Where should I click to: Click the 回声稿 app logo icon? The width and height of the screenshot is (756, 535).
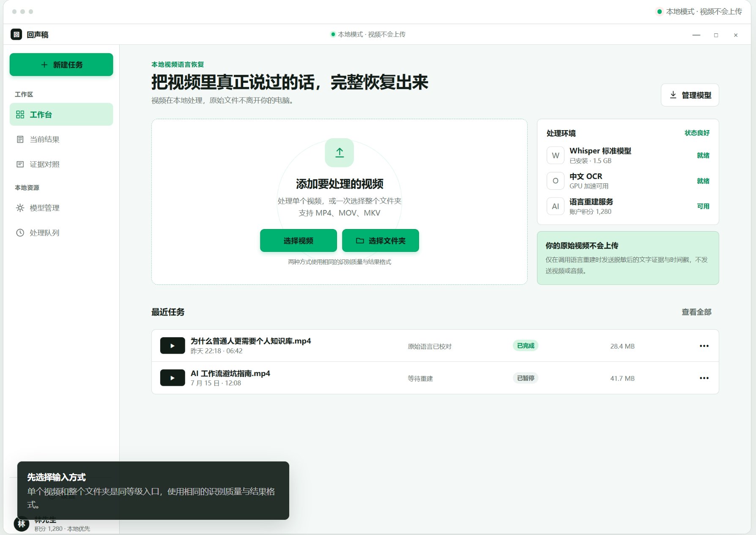click(16, 35)
